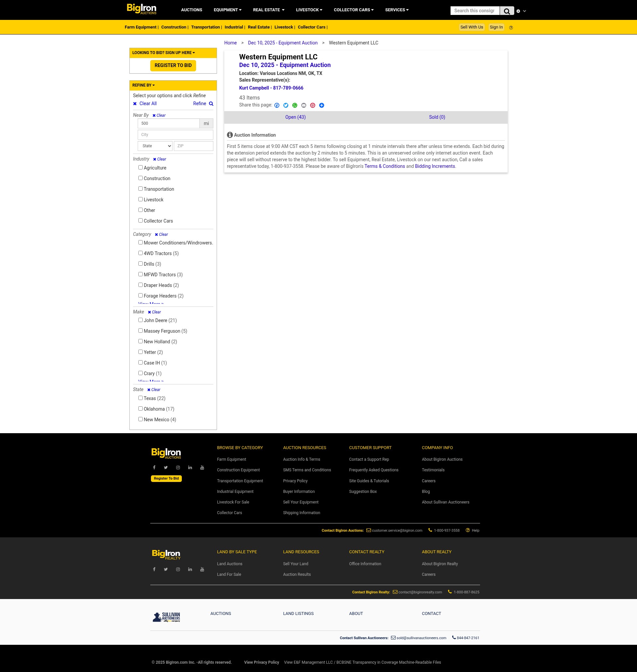637x672 pixels.
Task: Open the settings gear icon in header
Action: point(518,11)
